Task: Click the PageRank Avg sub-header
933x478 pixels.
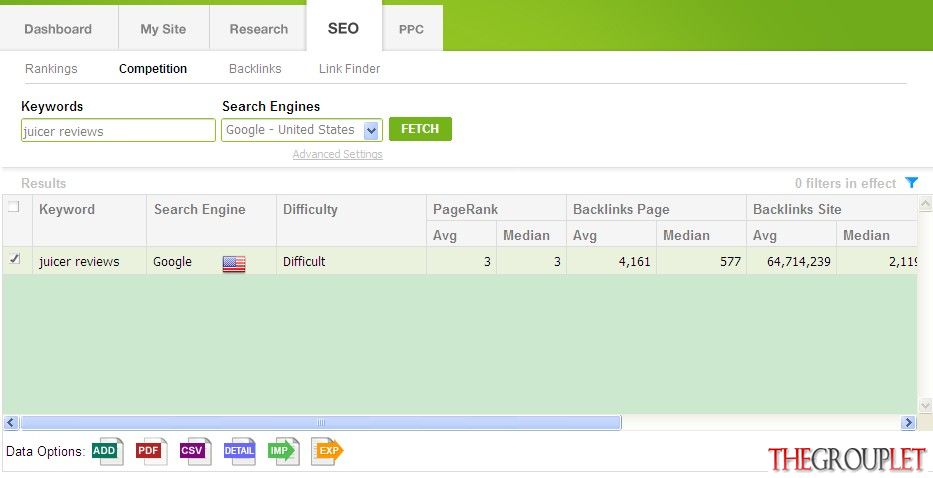Action: pos(461,235)
